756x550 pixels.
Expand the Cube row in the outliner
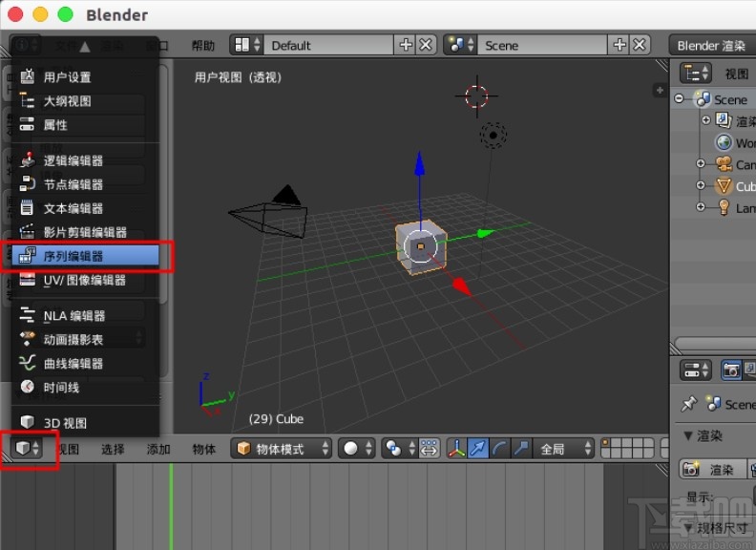tap(701, 185)
